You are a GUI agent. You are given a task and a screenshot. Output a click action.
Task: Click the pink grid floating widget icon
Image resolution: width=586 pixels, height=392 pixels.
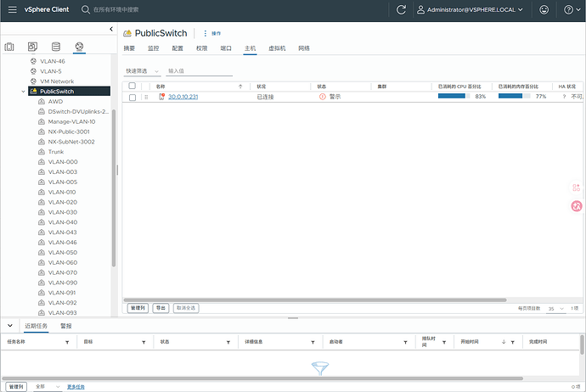tap(577, 188)
